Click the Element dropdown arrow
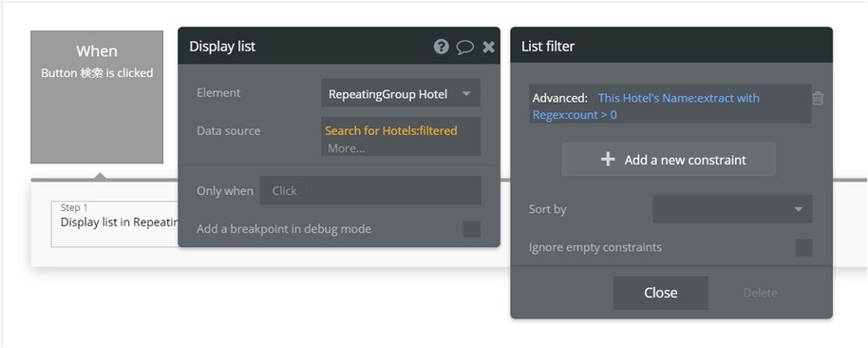Screen dimensions: 868x348 tap(466, 93)
